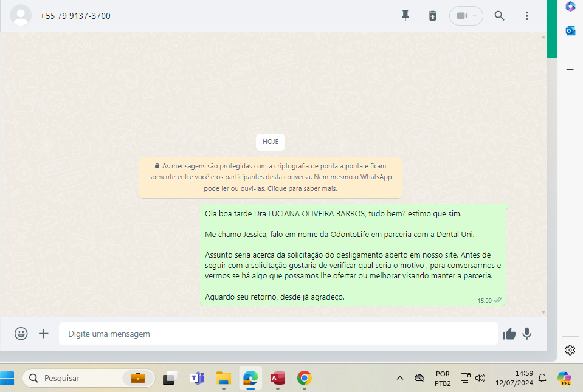Viewport: 583px width, 392px height.
Task: Open the emoji picker
Action: tap(21, 334)
